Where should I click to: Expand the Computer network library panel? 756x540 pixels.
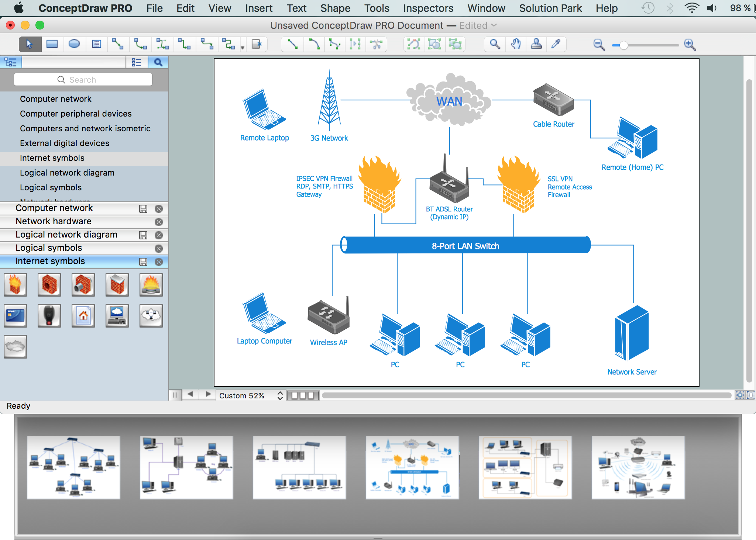(54, 208)
